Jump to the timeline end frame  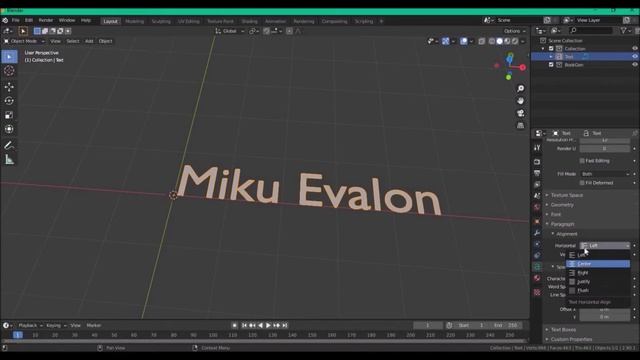(x=285, y=325)
